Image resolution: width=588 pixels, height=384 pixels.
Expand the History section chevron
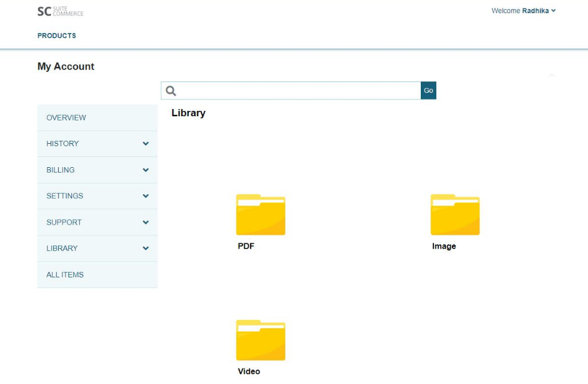coord(145,144)
